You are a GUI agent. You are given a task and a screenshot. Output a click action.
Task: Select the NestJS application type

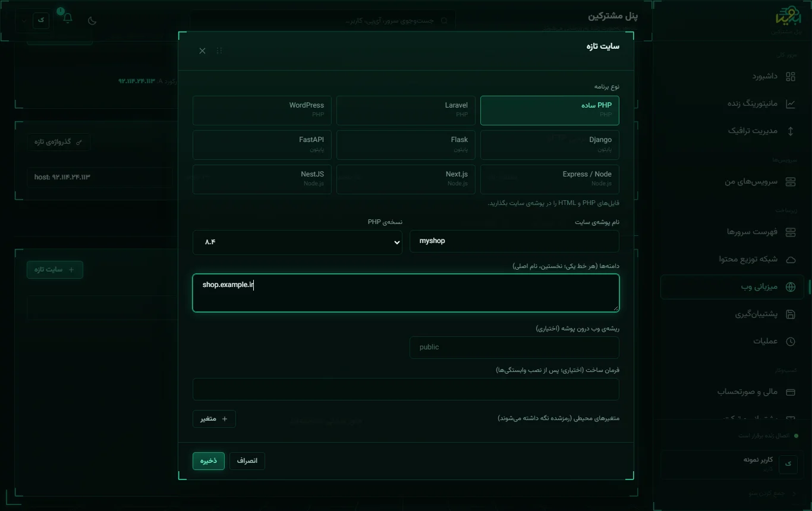pyautogui.click(x=262, y=179)
